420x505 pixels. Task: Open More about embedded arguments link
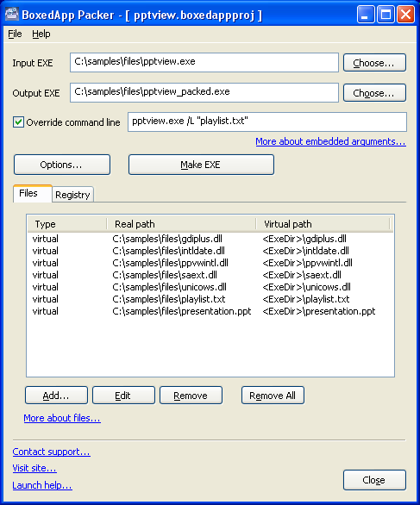tap(330, 141)
